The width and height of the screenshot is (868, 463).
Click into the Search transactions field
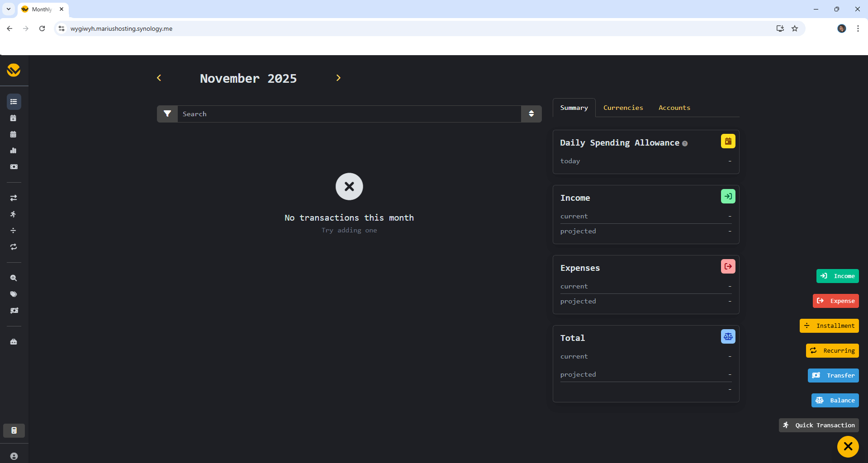click(x=348, y=114)
